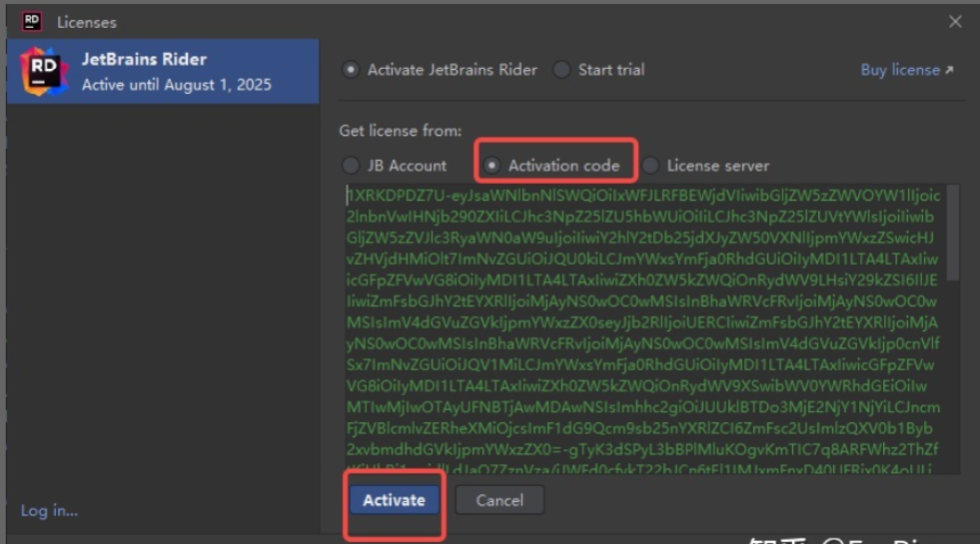The image size is (980, 544).
Task: Pick License server as license source
Action: [650, 166]
